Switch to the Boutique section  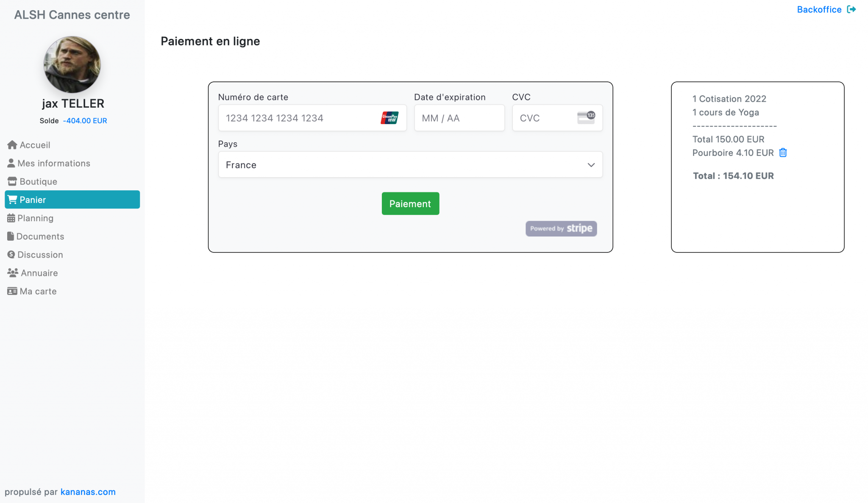pos(38,181)
